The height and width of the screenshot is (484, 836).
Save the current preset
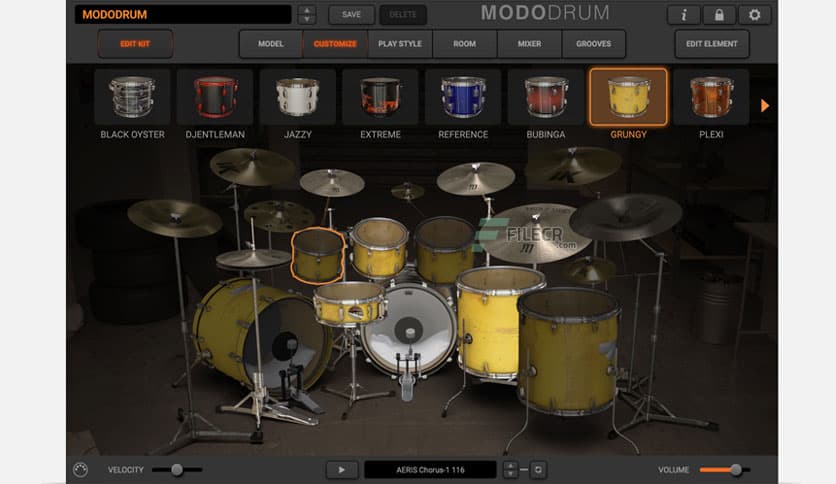pos(351,14)
